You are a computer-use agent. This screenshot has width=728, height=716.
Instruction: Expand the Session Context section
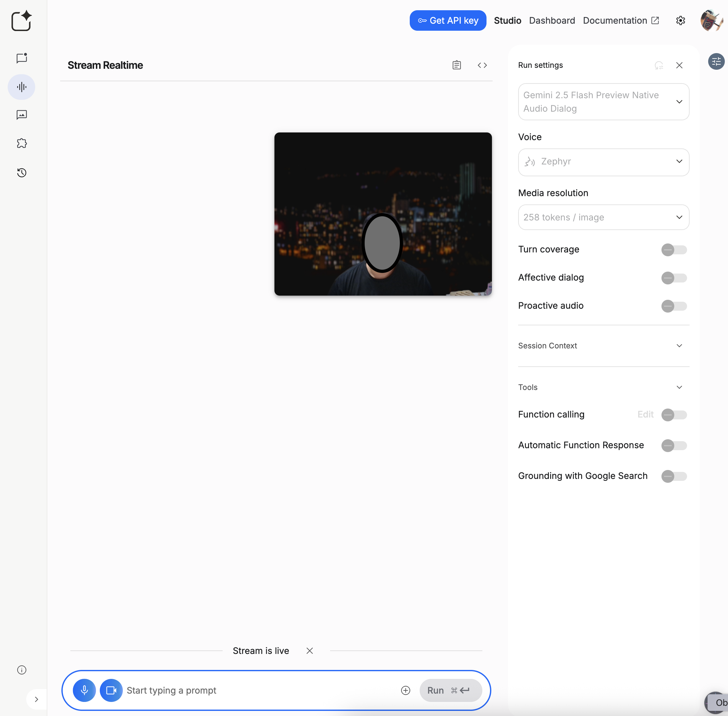pos(604,346)
